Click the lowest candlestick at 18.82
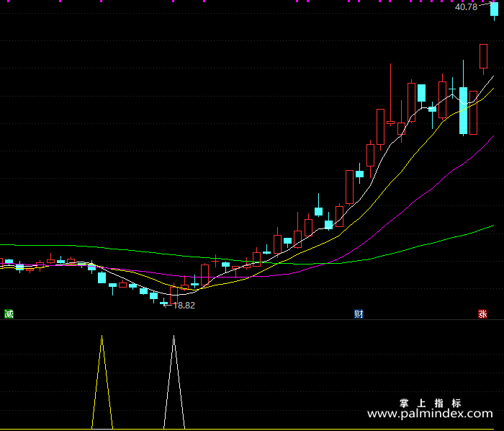The height and width of the screenshot is (431, 504). click(164, 302)
